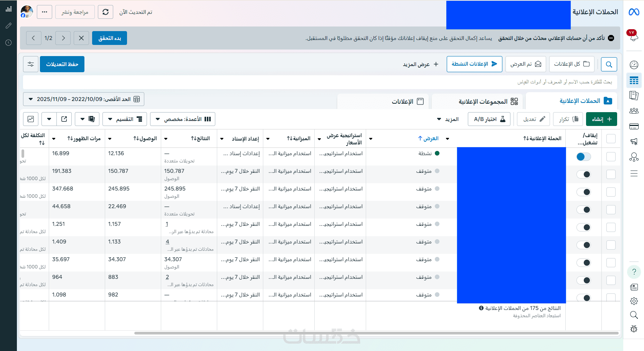Switch to الإعلانات tab
The width and height of the screenshot is (644, 351).
(384, 101)
